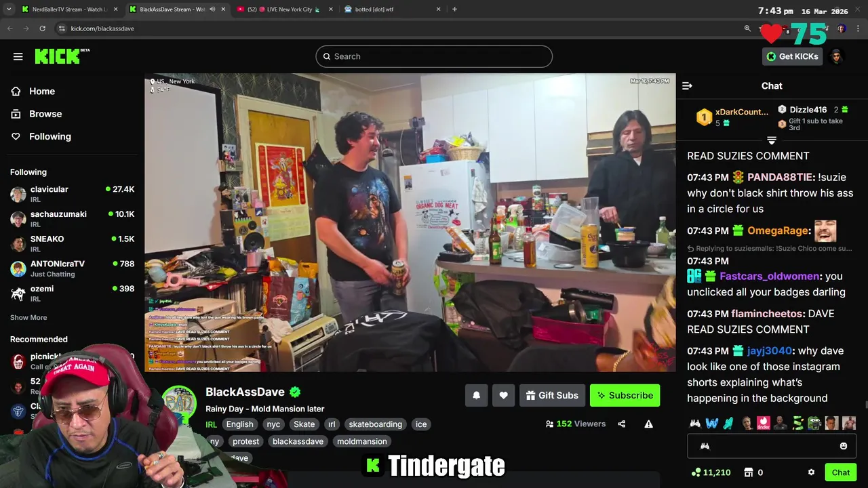868x488 pixels.
Task: Switch to LIVE New York City tab
Action: [x=285, y=9]
